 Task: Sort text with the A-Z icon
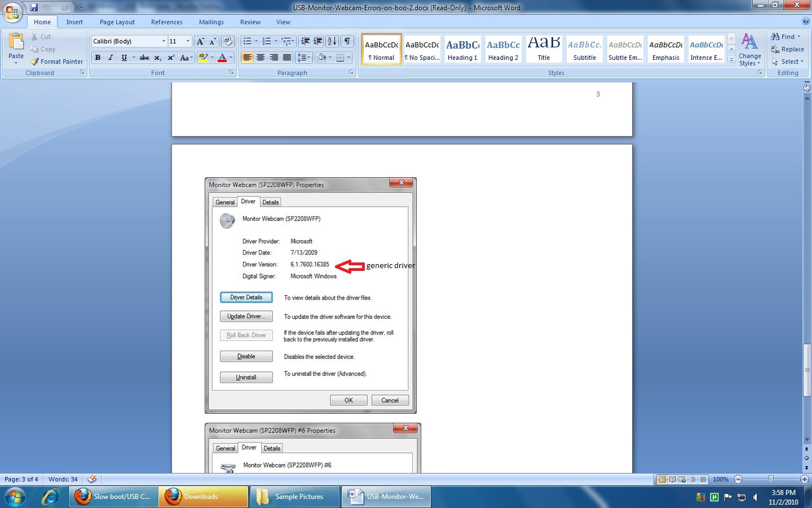tap(332, 41)
